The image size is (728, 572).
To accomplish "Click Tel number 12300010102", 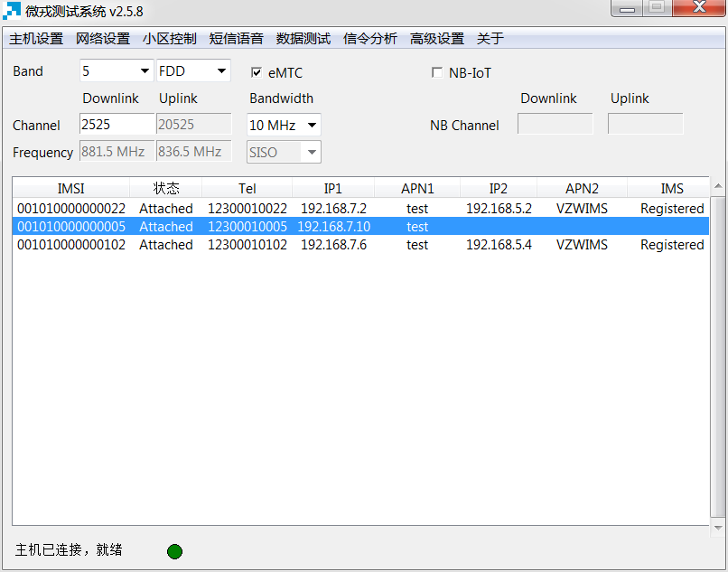I will [247, 244].
